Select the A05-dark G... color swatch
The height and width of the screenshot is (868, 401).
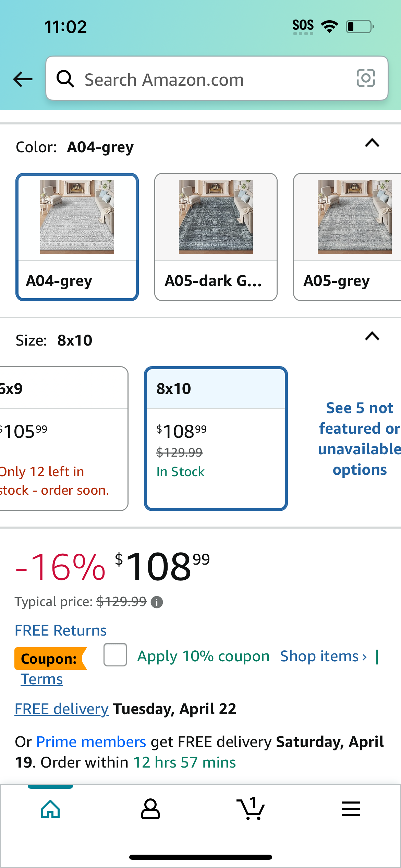point(216,237)
